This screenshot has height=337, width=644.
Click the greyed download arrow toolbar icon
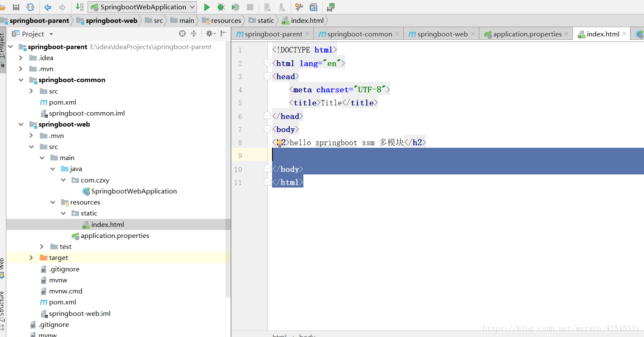point(282,7)
